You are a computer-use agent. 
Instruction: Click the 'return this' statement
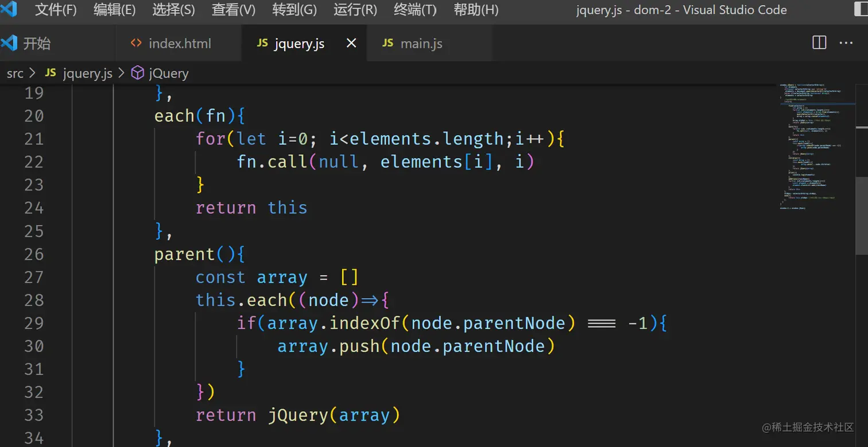click(251, 208)
